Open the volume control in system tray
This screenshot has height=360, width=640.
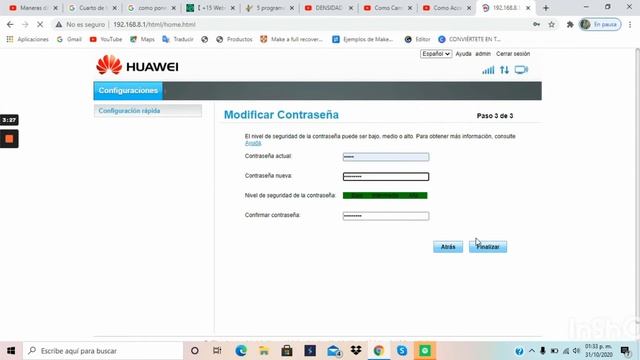(x=576, y=351)
